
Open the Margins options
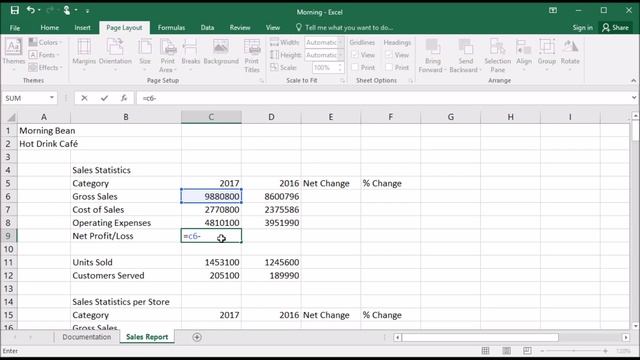(x=84, y=55)
